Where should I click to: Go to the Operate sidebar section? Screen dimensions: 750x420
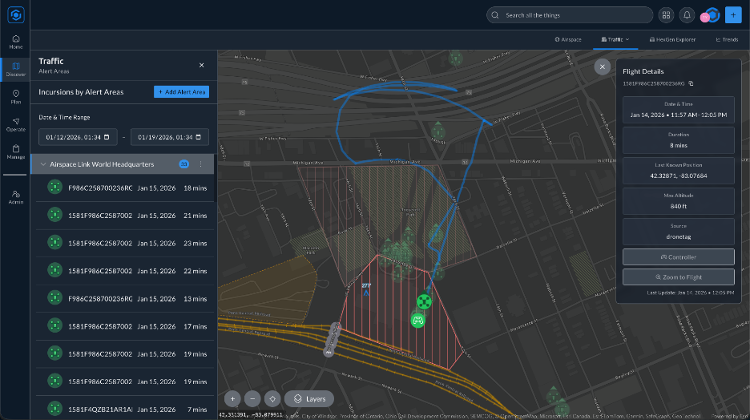pos(15,124)
